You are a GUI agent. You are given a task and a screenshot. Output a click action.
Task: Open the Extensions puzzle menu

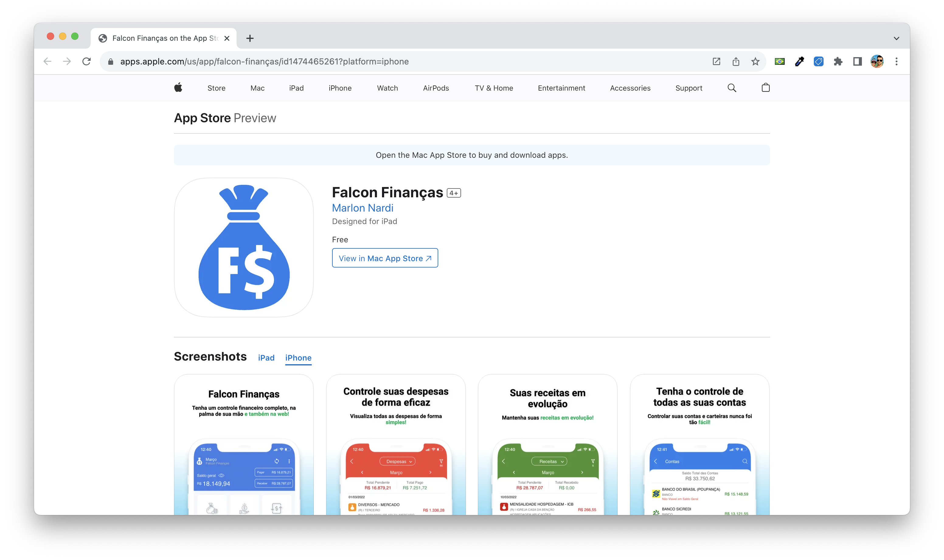[838, 61]
